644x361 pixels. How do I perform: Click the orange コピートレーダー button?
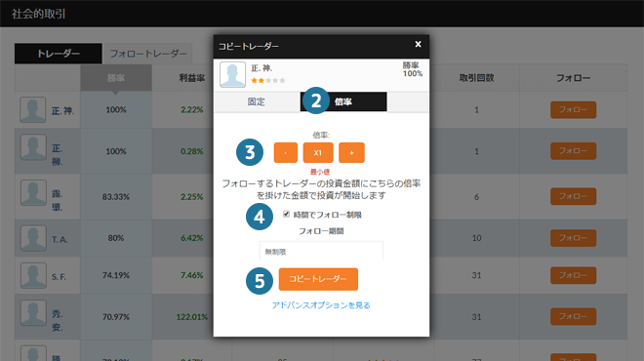tap(318, 279)
